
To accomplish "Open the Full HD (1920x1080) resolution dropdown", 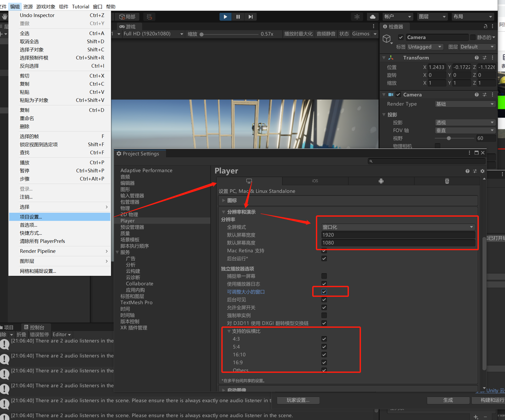I will click(153, 34).
